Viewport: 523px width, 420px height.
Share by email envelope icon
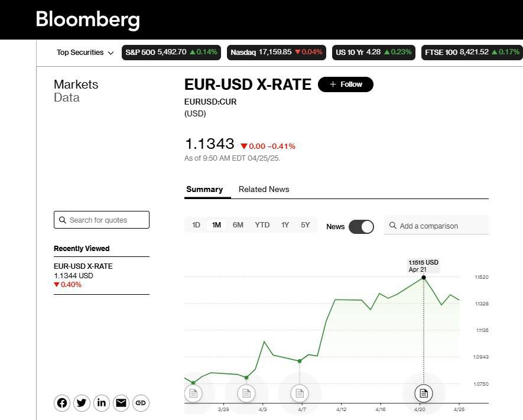(121, 403)
